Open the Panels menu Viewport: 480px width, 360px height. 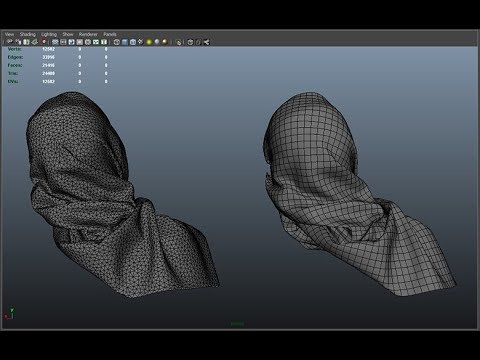coord(110,34)
